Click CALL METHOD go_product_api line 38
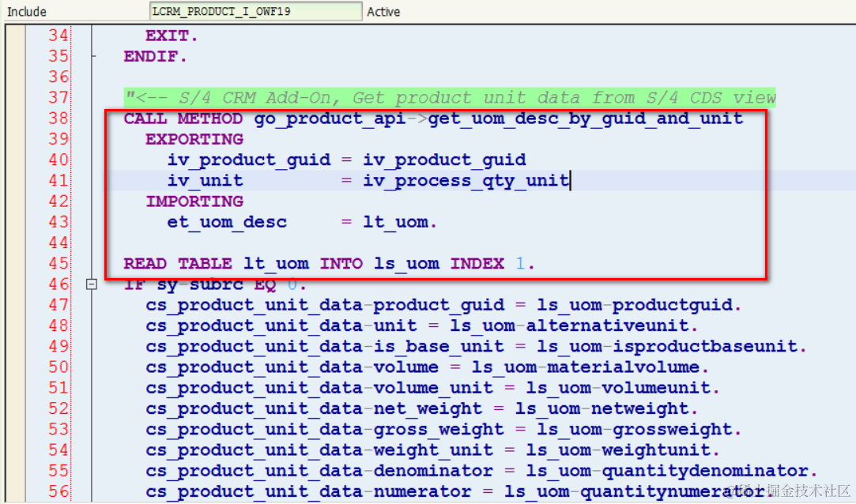 (433, 118)
